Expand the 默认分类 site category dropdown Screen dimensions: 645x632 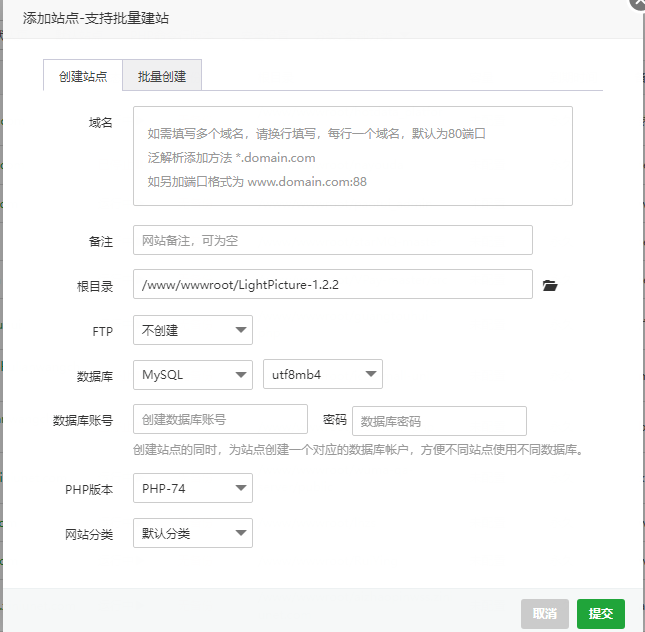193,533
